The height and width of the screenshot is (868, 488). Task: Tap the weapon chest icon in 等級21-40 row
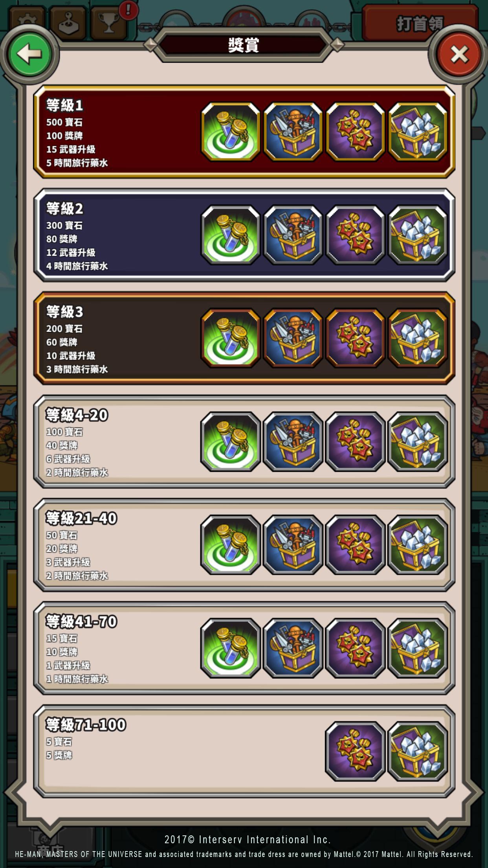tap(293, 544)
